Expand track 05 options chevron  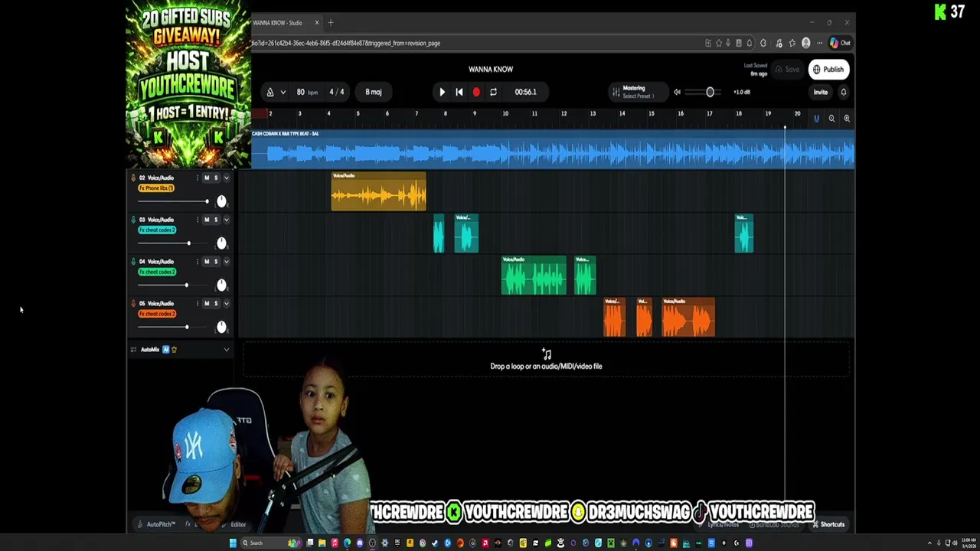tap(226, 304)
